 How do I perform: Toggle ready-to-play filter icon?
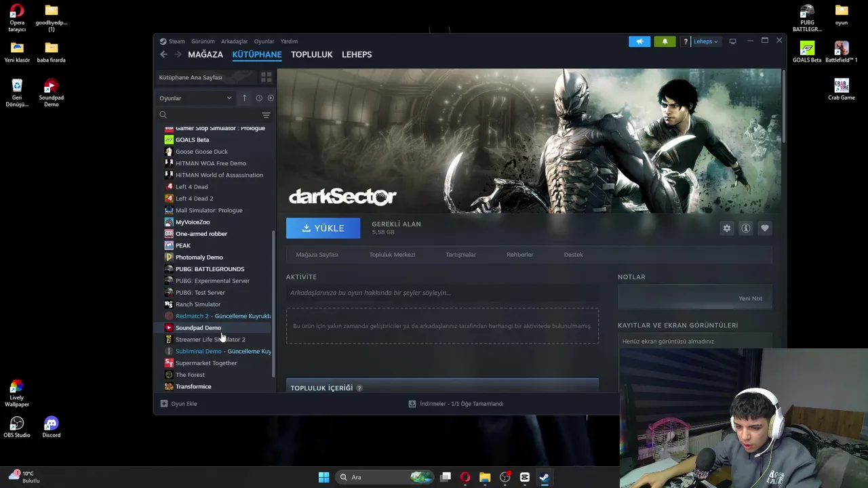(271, 98)
